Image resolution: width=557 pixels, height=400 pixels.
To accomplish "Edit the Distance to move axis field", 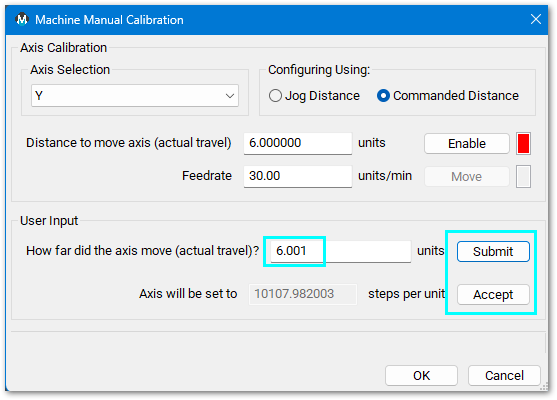I will pyautogui.click(x=298, y=143).
